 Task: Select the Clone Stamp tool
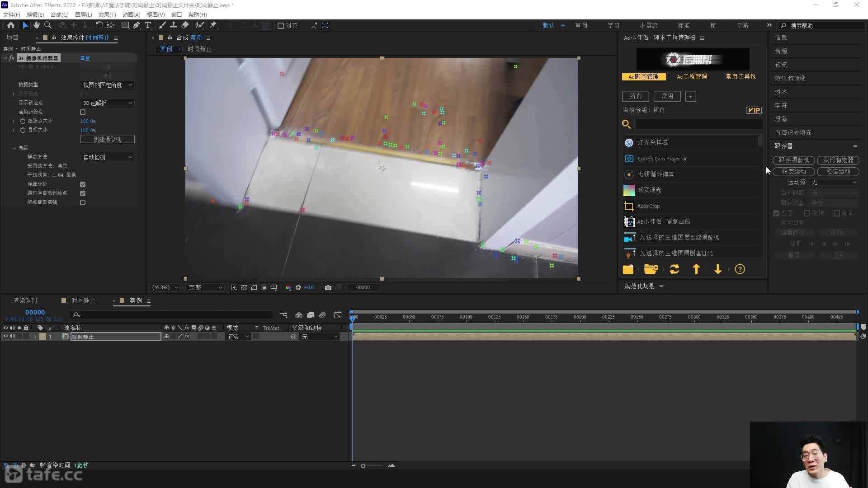pyautogui.click(x=173, y=25)
